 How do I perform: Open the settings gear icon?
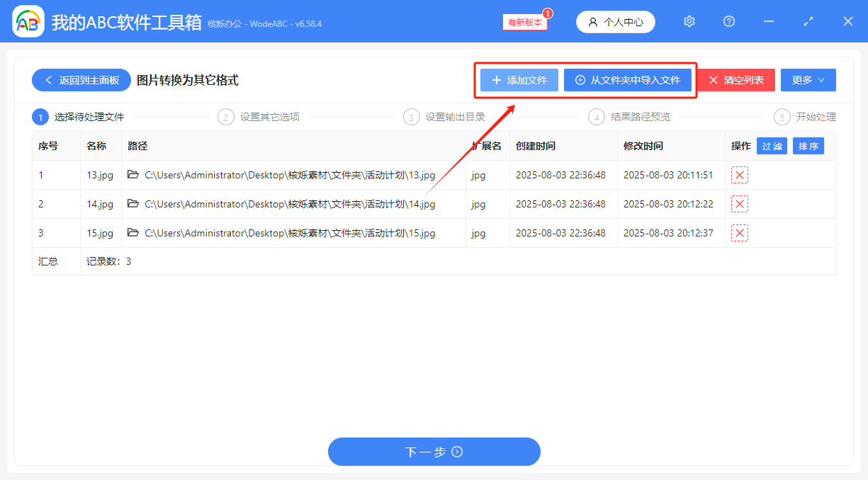pyautogui.click(x=689, y=21)
